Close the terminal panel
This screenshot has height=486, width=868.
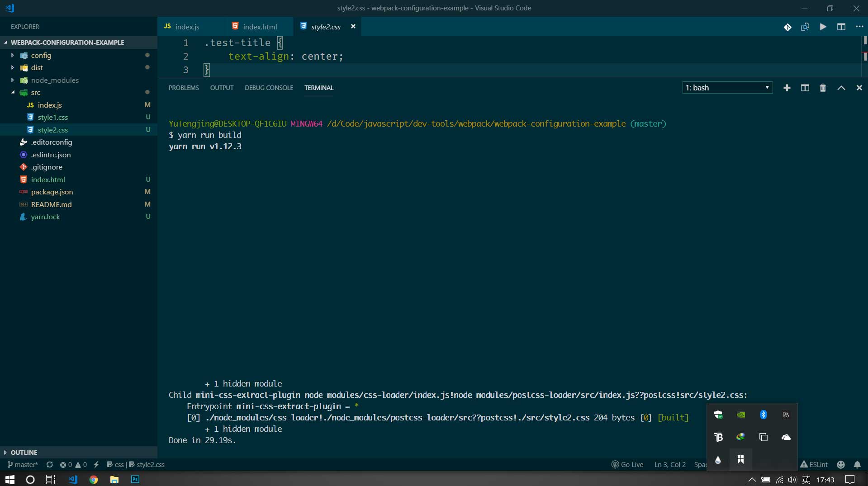[859, 88]
